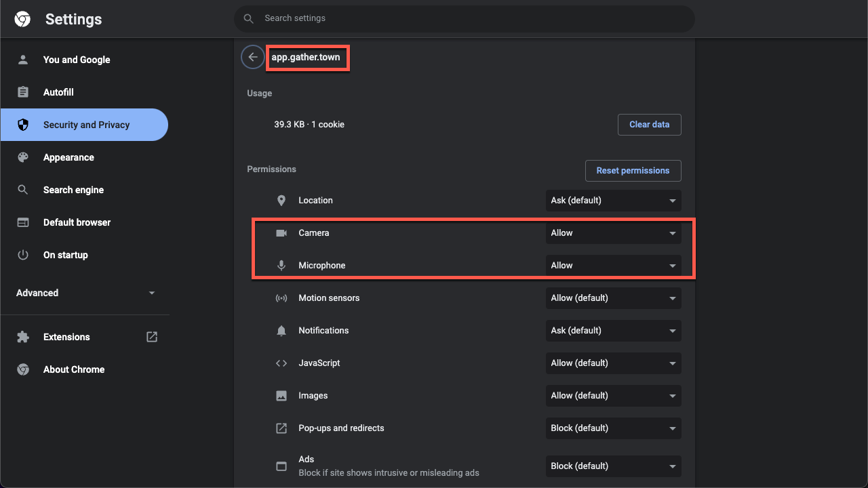
Task: Open the Notifications permission dropdown
Action: (613, 331)
